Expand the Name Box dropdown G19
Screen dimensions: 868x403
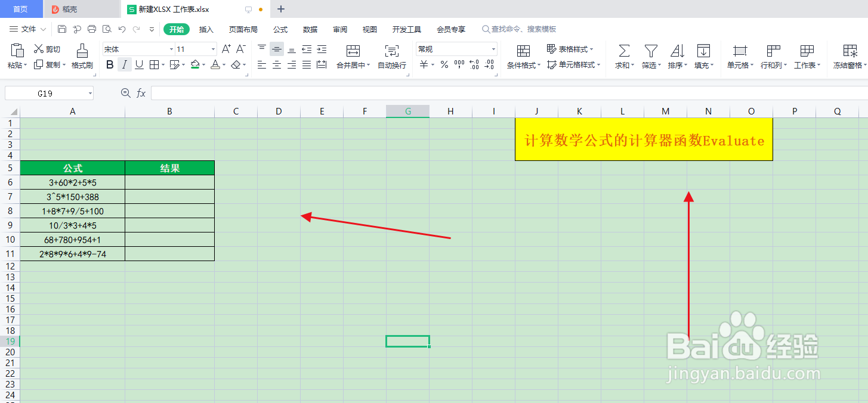[90, 93]
